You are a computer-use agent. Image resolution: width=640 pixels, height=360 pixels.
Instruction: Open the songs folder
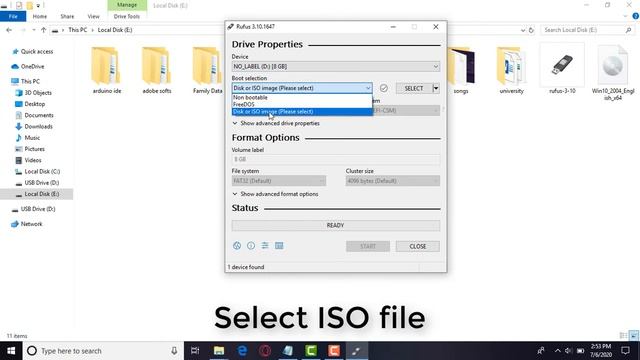pyautogui.click(x=461, y=71)
